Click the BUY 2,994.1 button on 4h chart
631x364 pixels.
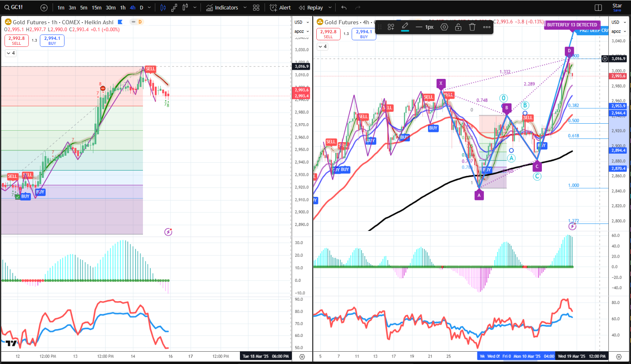tap(364, 34)
